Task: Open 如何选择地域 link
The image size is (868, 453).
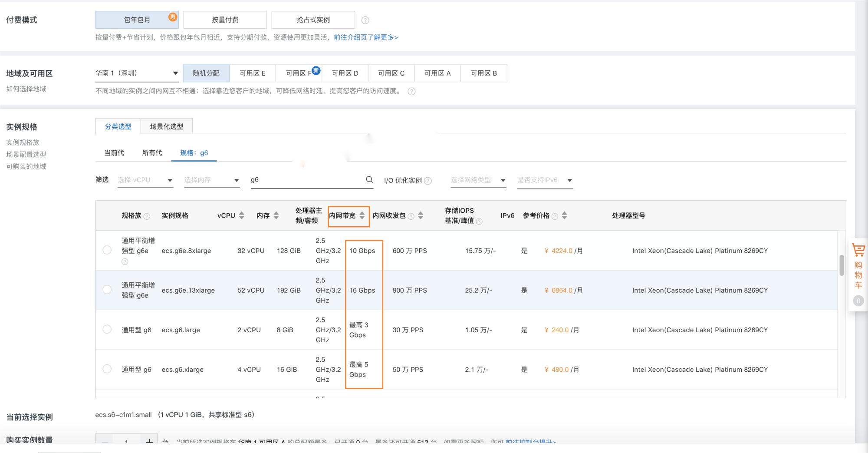Action: [26, 89]
